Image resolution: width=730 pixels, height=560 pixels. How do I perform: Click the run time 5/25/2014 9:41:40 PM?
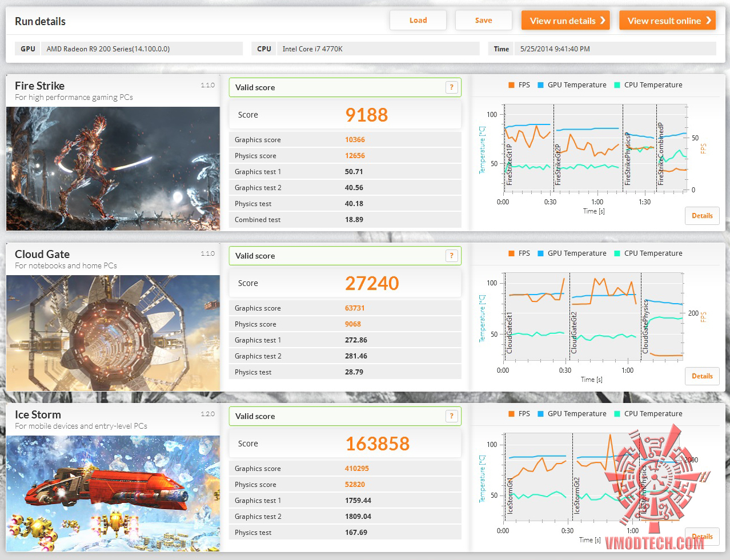point(555,49)
